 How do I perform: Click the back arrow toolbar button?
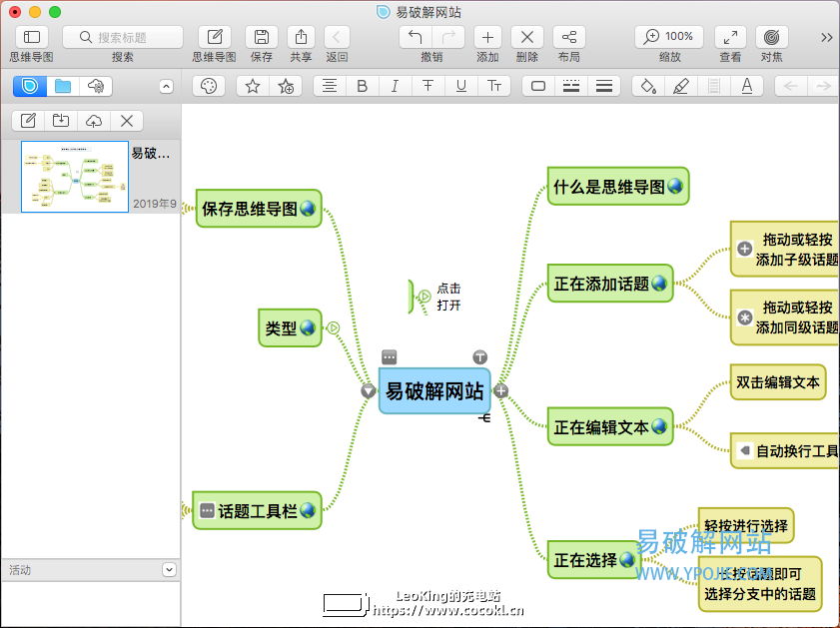(337, 37)
